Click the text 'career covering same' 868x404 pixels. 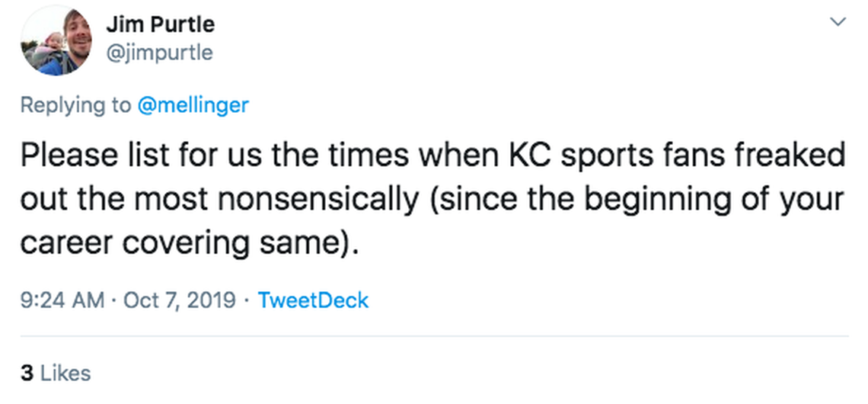click(181, 242)
